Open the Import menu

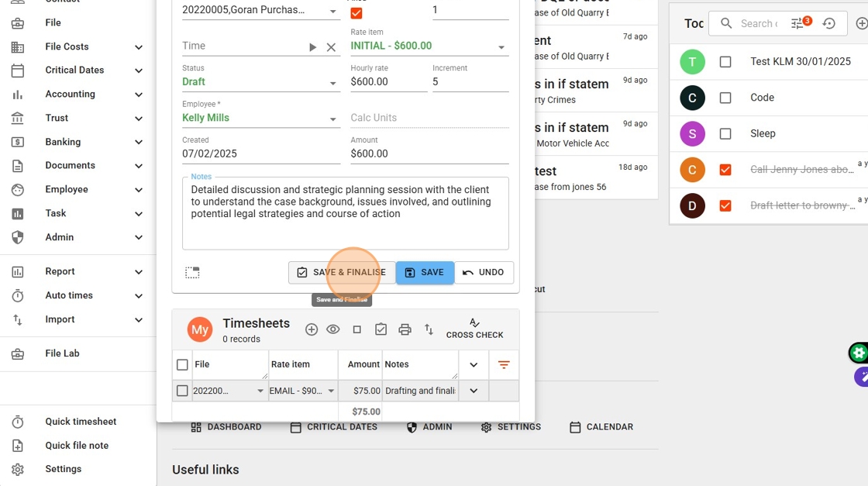tap(77, 319)
